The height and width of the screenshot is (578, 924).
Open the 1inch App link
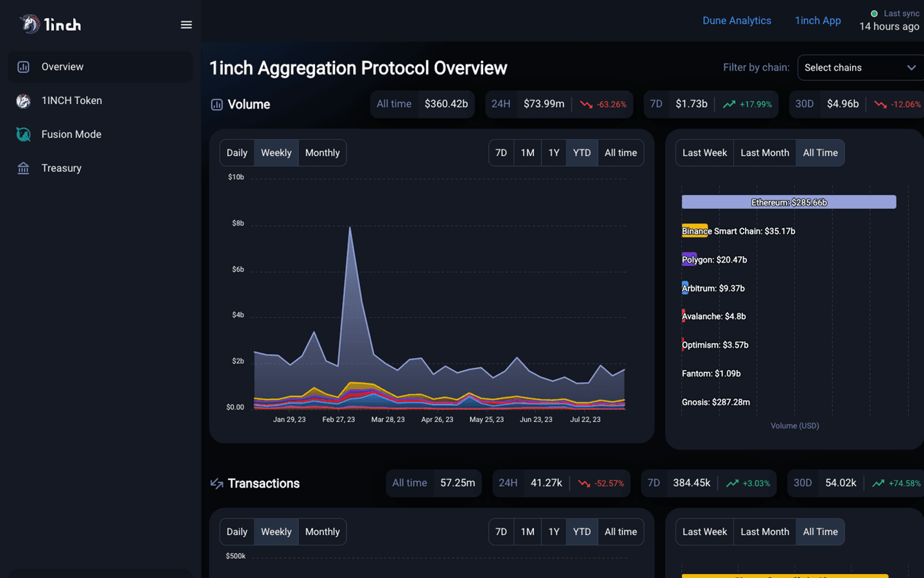[817, 21]
